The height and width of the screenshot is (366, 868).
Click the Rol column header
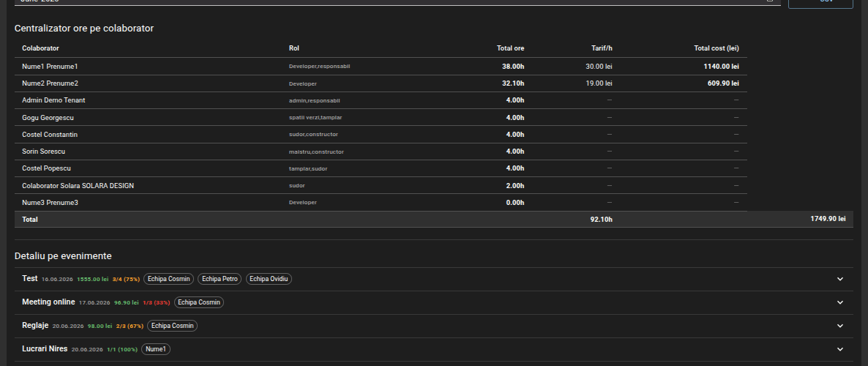(294, 48)
